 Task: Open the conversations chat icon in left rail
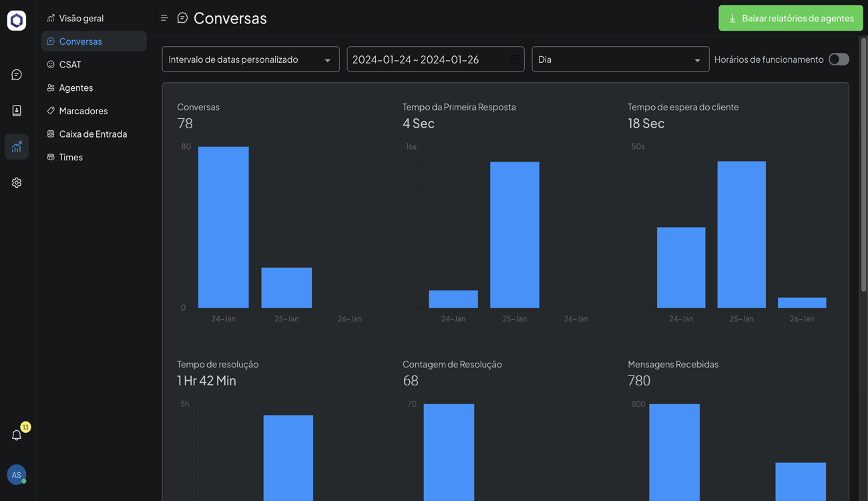point(17,75)
